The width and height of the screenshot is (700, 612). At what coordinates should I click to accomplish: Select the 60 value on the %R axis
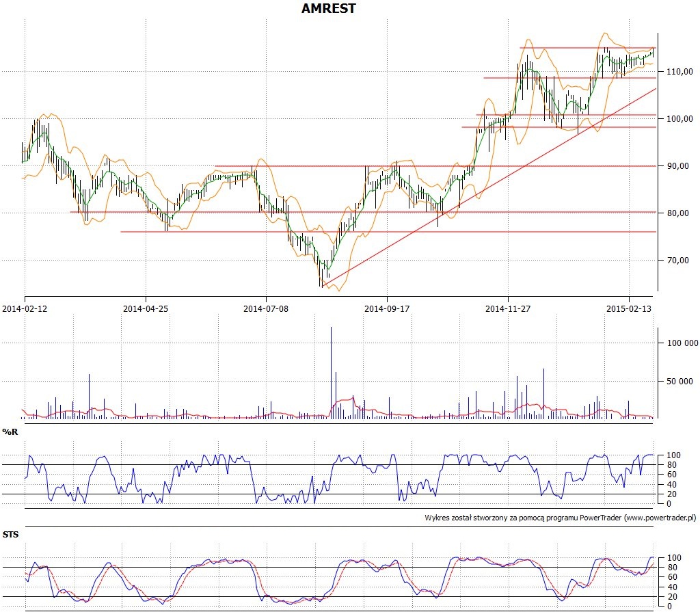point(671,475)
